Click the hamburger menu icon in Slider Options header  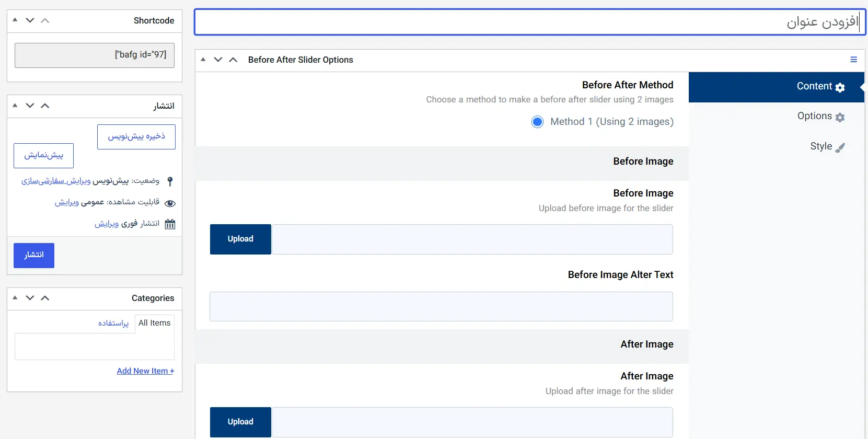853,60
